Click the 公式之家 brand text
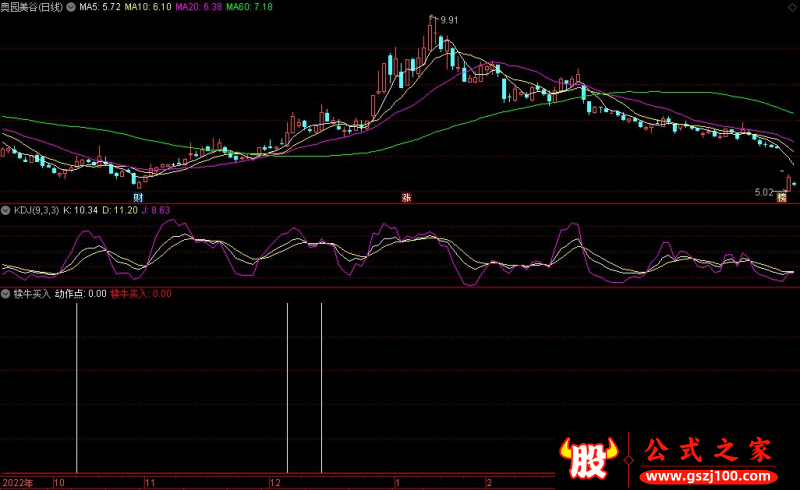Viewport: 800px width, 490px height. 708,449
